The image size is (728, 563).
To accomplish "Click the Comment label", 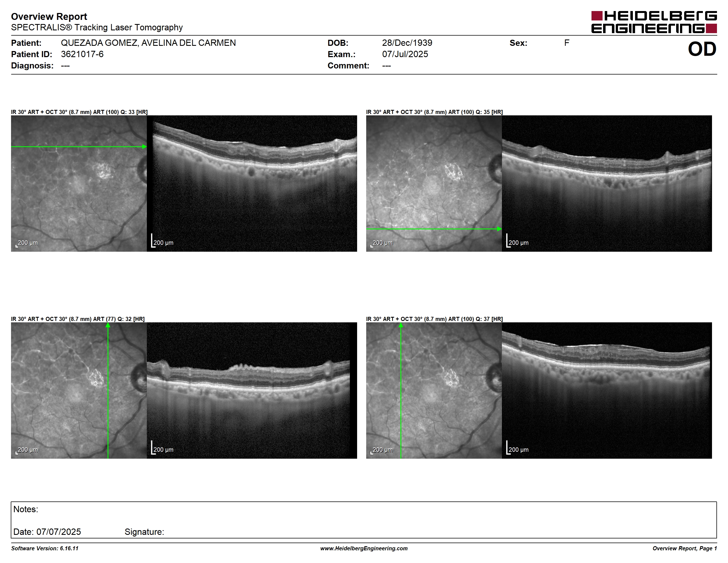I will pyautogui.click(x=348, y=65).
